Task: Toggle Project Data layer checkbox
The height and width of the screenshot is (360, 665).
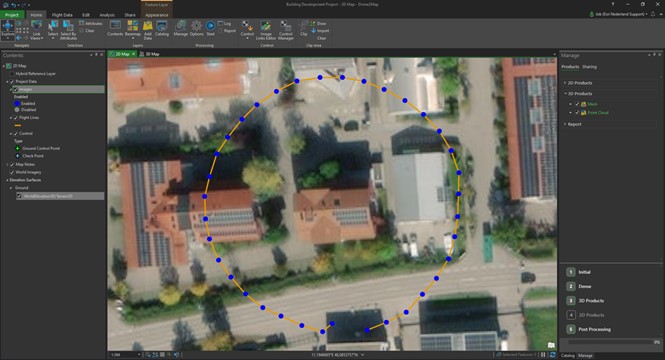Action: tap(12, 81)
